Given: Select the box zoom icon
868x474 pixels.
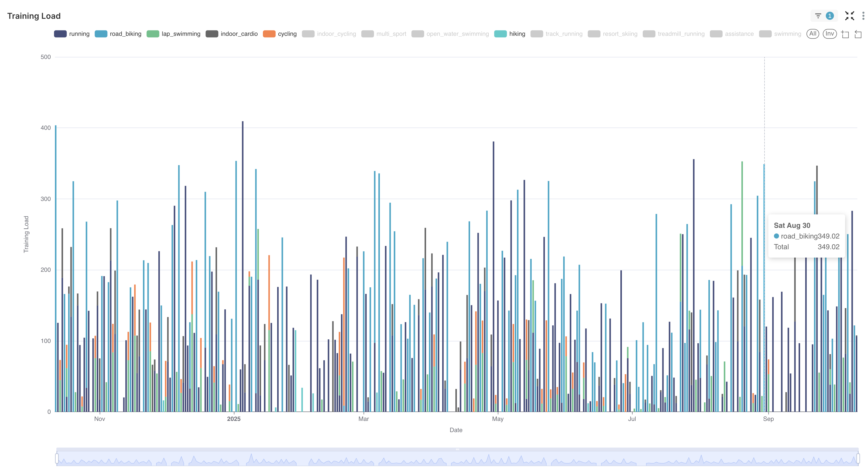Looking at the screenshot, I should pos(846,34).
